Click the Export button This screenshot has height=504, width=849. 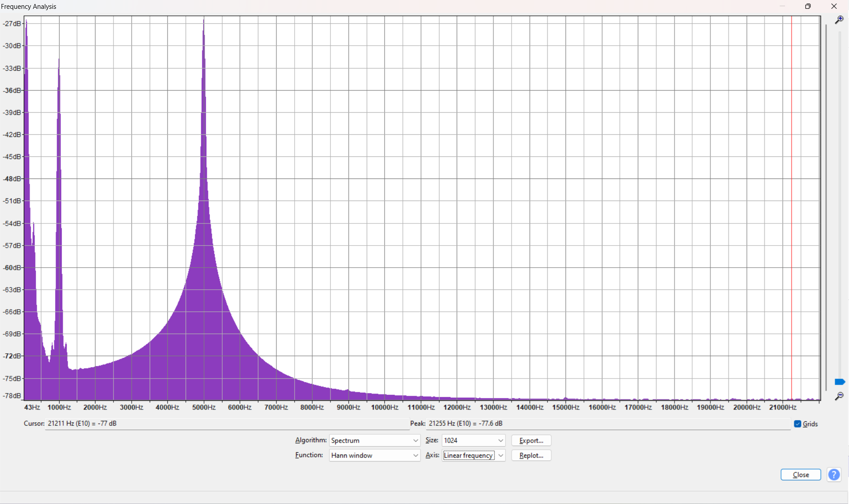pyautogui.click(x=531, y=440)
